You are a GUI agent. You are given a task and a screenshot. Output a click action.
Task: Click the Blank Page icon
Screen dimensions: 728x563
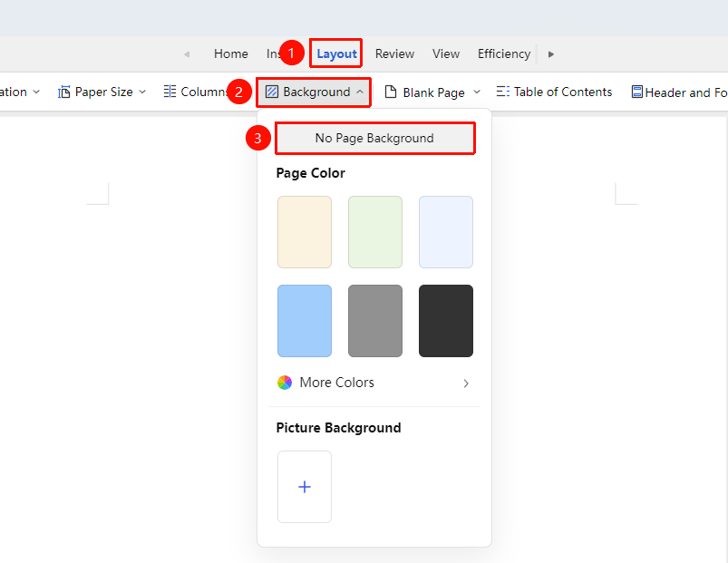tap(391, 92)
